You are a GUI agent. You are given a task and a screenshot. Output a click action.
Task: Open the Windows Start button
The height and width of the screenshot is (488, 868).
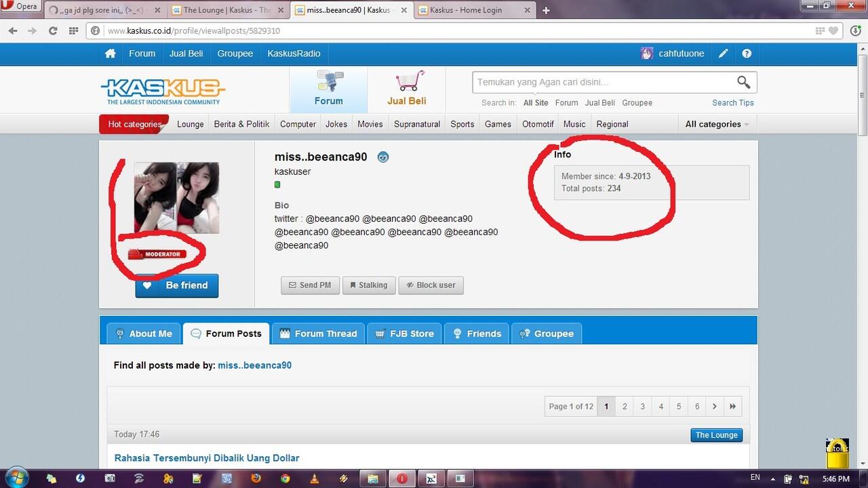click(x=16, y=477)
